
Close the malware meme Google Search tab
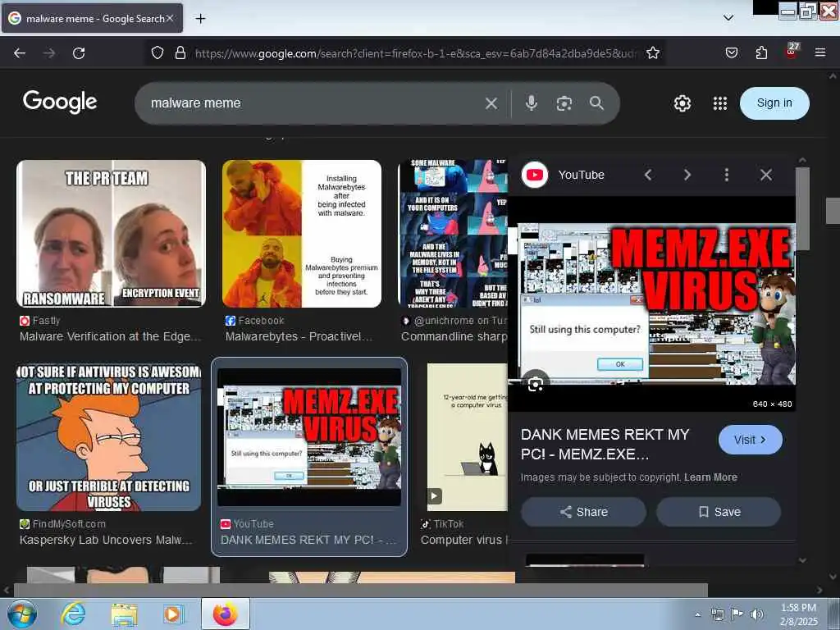point(170,18)
